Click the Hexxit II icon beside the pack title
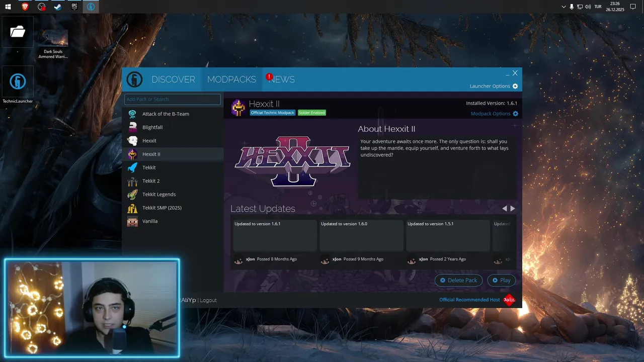The image size is (644, 362). click(x=238, y=108)
